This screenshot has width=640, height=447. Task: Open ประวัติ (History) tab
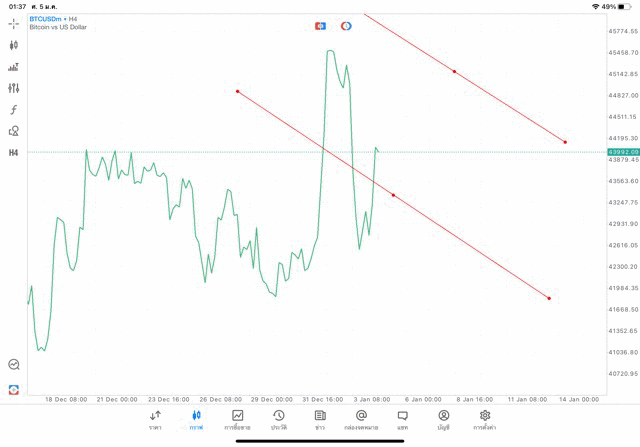(279, 419)
